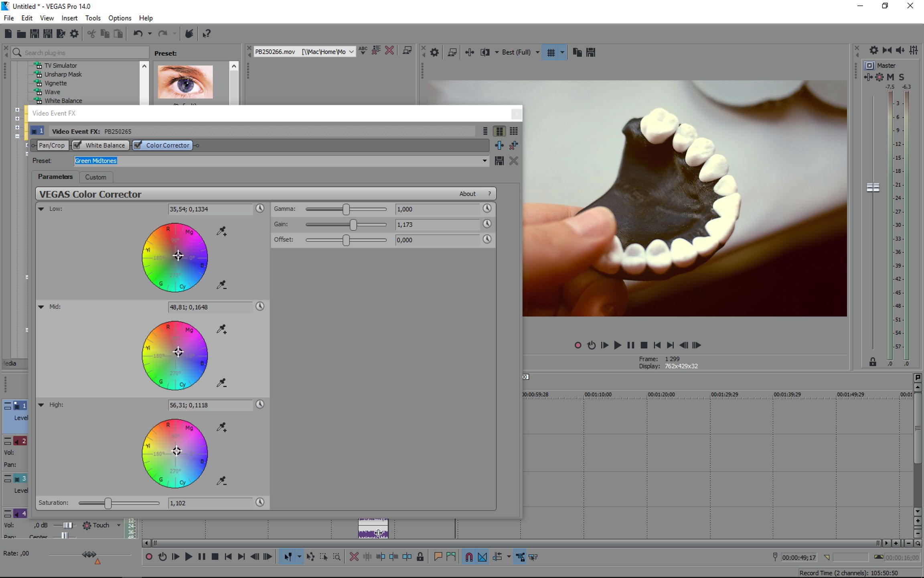
Task: Click the save preset floppy icon
Action: 499,161
